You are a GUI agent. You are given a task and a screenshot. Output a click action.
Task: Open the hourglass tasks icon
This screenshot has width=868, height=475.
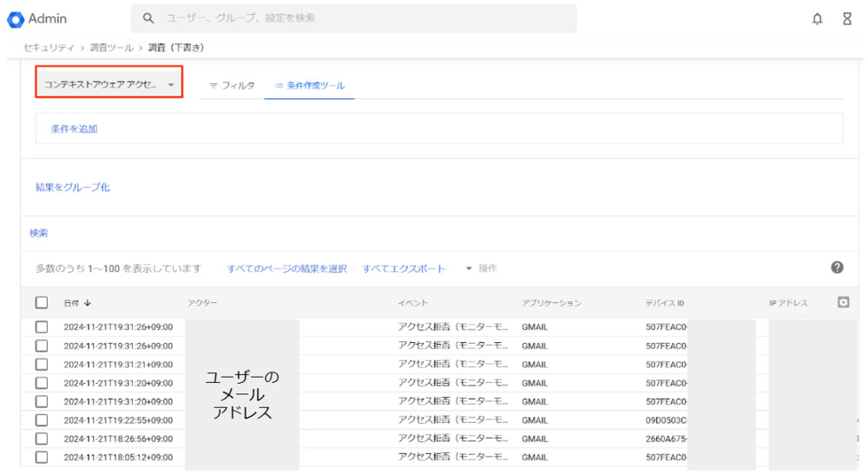pyautogui.click(x=847, y=19)
